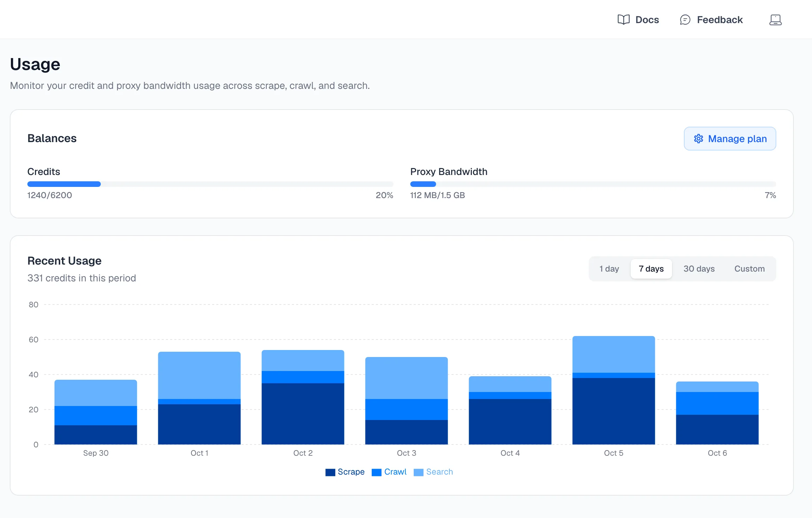Toggle the Crawl legend swatch
This screenshot has height=518, width=812.
[x=377, y=472]
